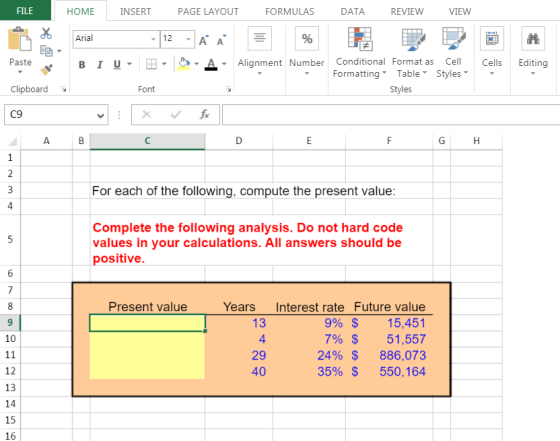Screen dimensions: 560x441
Task: Toggle Italic formatting
Action: 100,65
